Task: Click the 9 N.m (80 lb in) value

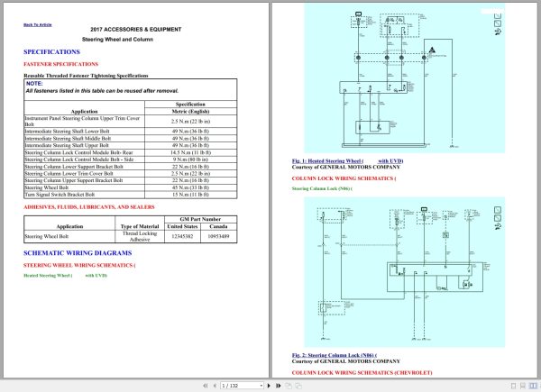Action: (190, 160)
